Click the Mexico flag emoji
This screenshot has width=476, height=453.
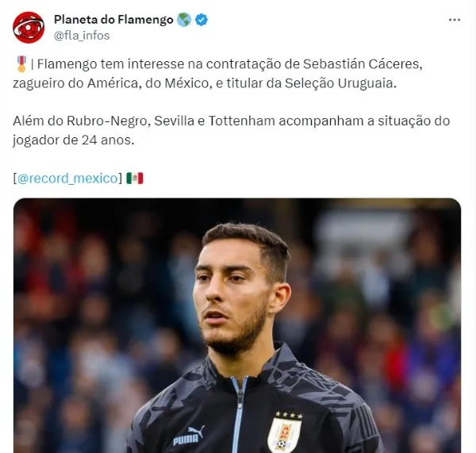point(135,179)
